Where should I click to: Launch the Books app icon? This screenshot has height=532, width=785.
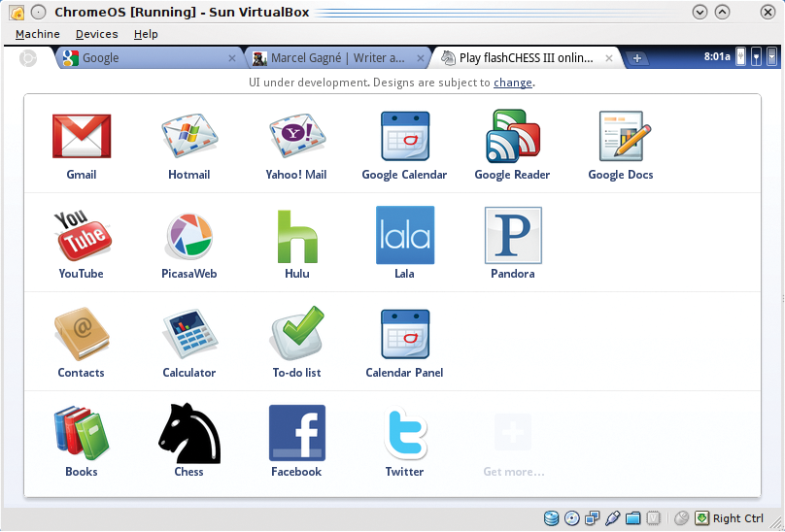[x=82, y=432]
